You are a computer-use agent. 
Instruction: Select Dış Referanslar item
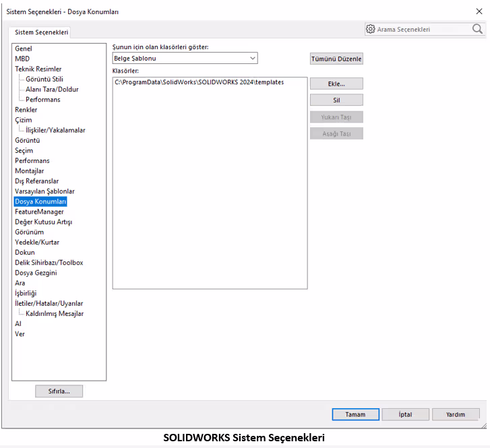coord(37,181)
